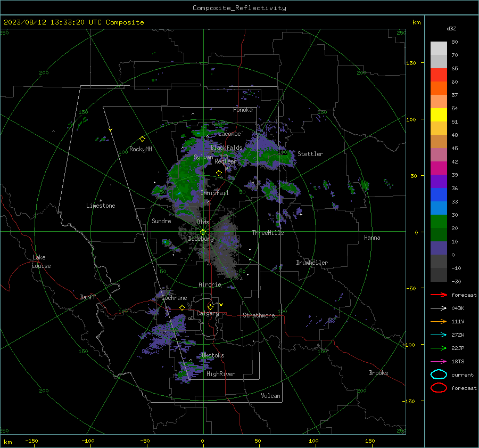Click the Brooks label
The height and width of the screenshot is (448, 479).
(378, 373)
